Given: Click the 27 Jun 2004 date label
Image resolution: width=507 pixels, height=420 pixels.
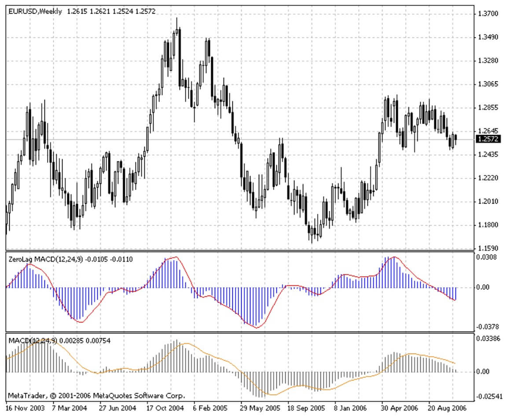Looking at the screenshot, I should point(118,408).
